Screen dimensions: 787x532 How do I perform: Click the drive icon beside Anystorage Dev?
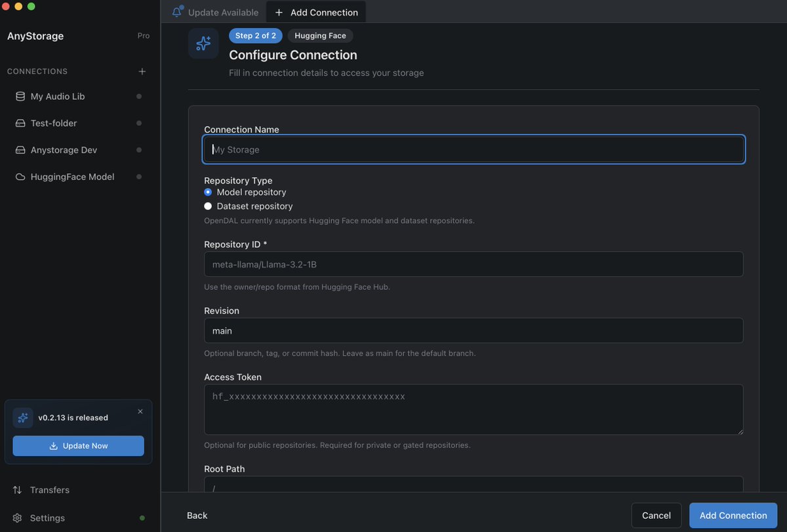[x=20, y=150]
